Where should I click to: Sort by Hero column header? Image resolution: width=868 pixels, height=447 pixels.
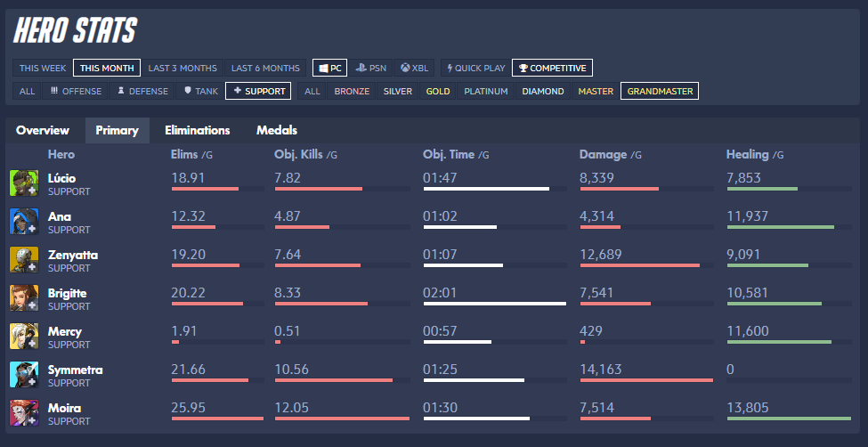61,155
